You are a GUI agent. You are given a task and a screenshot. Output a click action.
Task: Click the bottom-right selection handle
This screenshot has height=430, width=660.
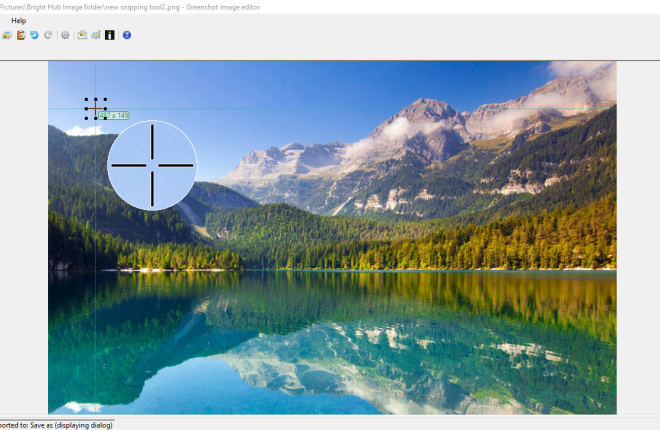tap(105, 118)
